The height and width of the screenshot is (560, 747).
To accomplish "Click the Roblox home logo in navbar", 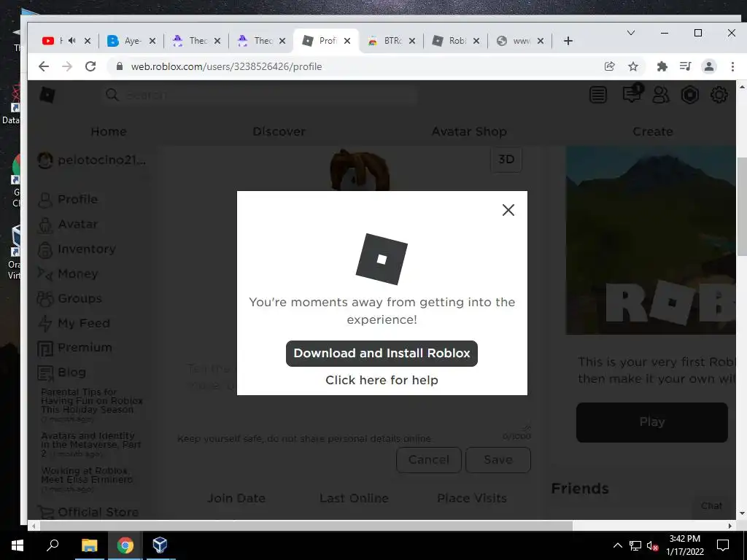I will pos(47,96).
